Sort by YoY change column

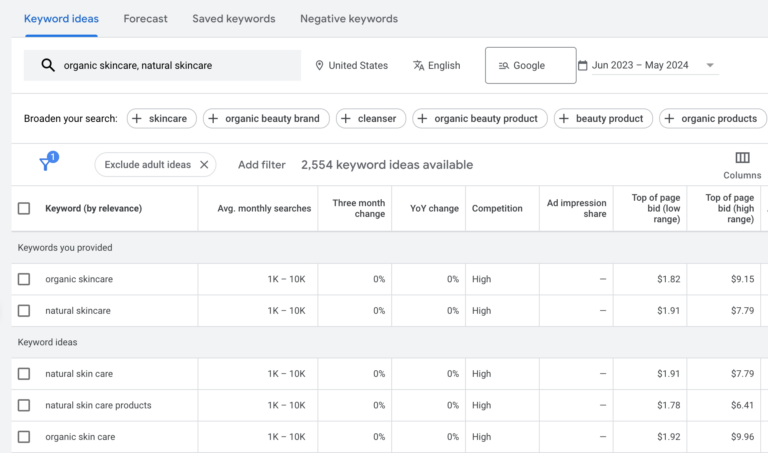[x=434, y=209]
